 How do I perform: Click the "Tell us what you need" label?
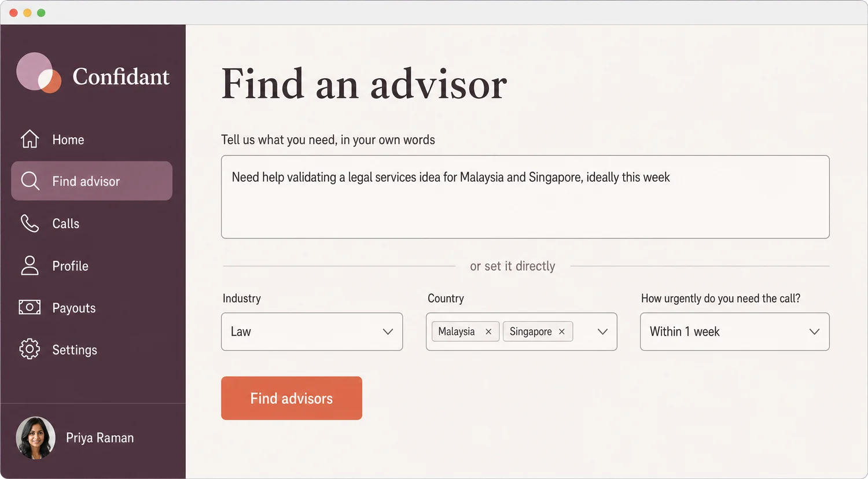(x=328, y=139)
